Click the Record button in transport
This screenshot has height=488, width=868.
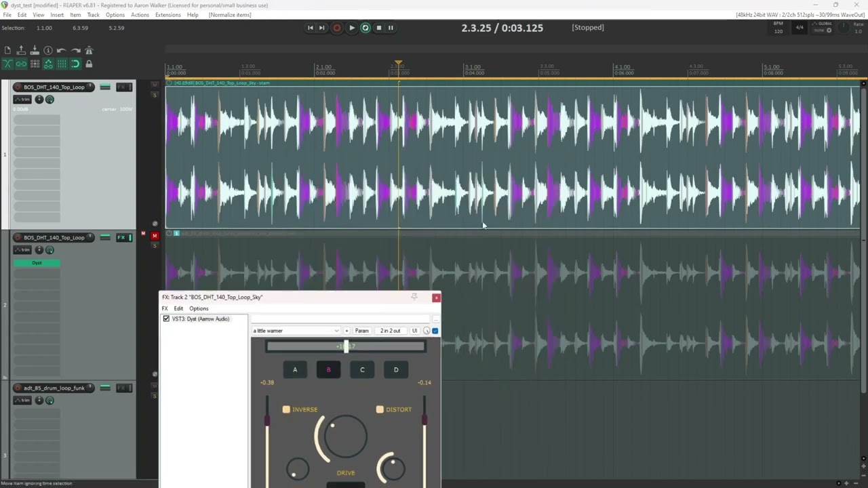coord(336,28)
